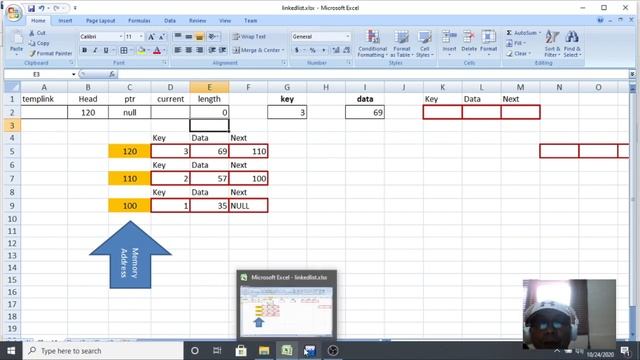640x360 pixels.
Task: Open the Font dialog launcher
Action: (164, 62)
